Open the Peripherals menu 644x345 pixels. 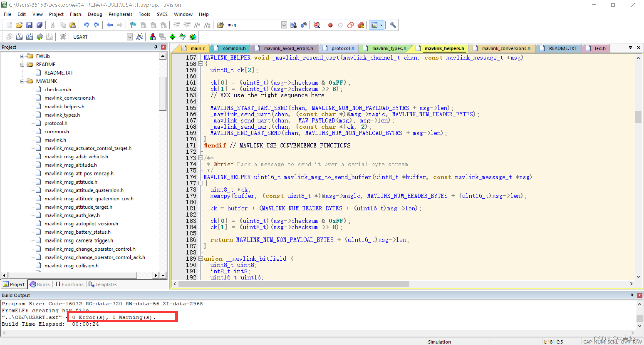(x=120, y=14)
